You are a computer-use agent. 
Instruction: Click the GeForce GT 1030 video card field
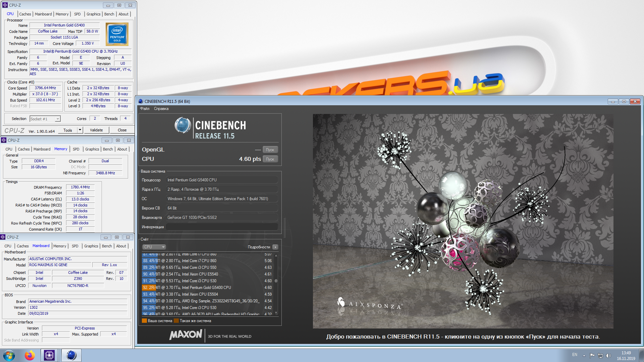pos(222,218)
